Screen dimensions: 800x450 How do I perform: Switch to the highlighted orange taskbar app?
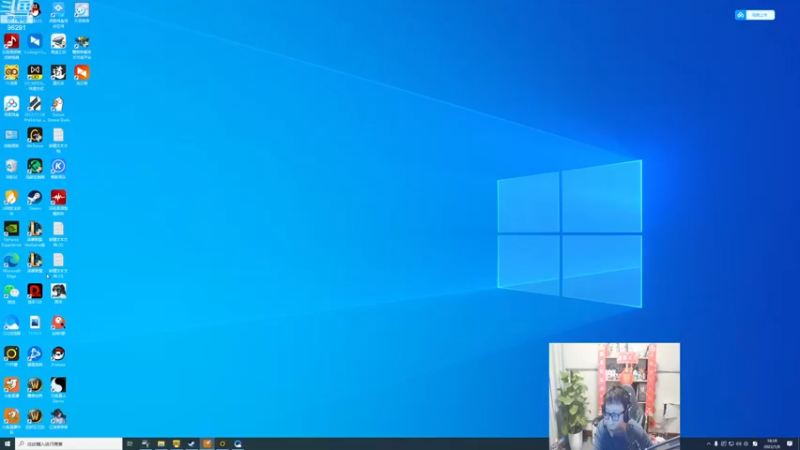click(207, 444)
